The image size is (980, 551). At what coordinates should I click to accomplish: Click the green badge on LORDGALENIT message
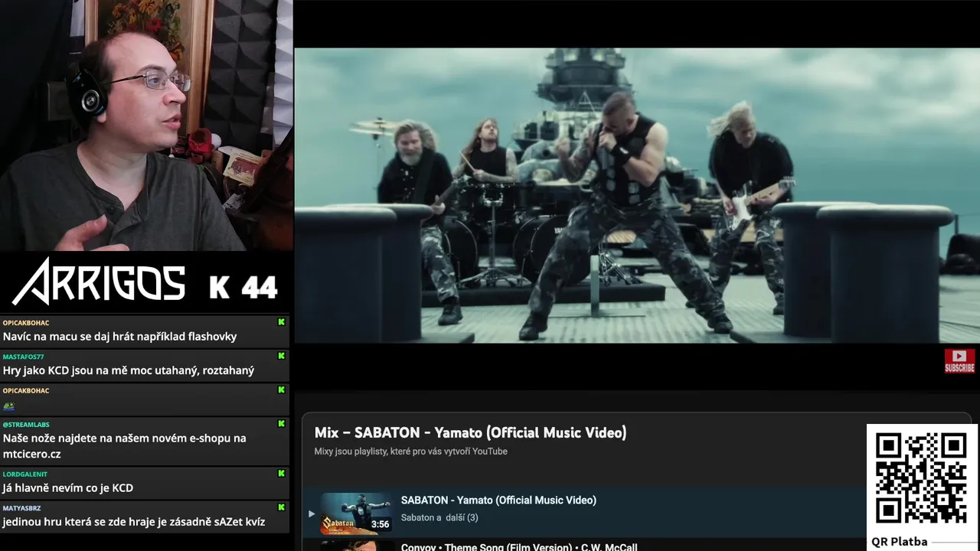(282, 473)
